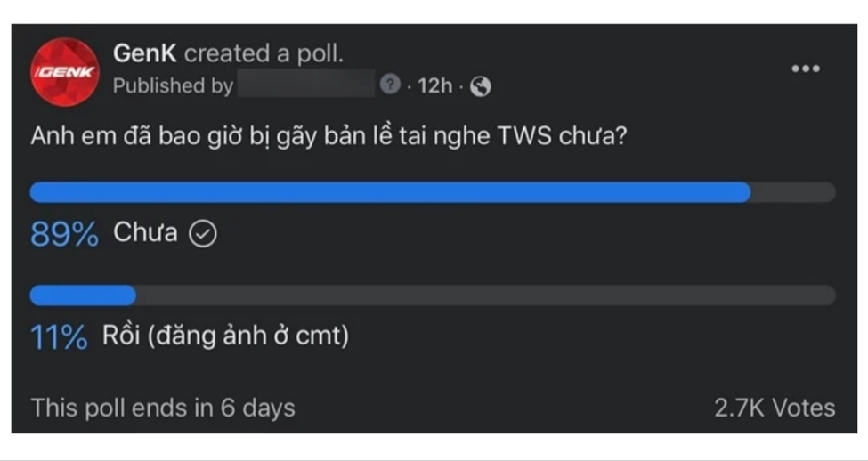868x461 pixels.
Task: Click the question mark help icon
Action: tap(389, 85)
